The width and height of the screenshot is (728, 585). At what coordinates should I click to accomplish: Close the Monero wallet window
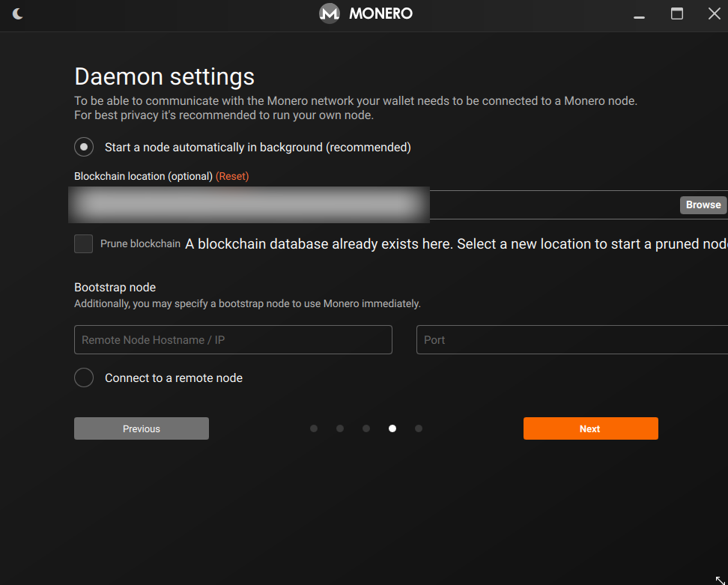coord(714,14)
